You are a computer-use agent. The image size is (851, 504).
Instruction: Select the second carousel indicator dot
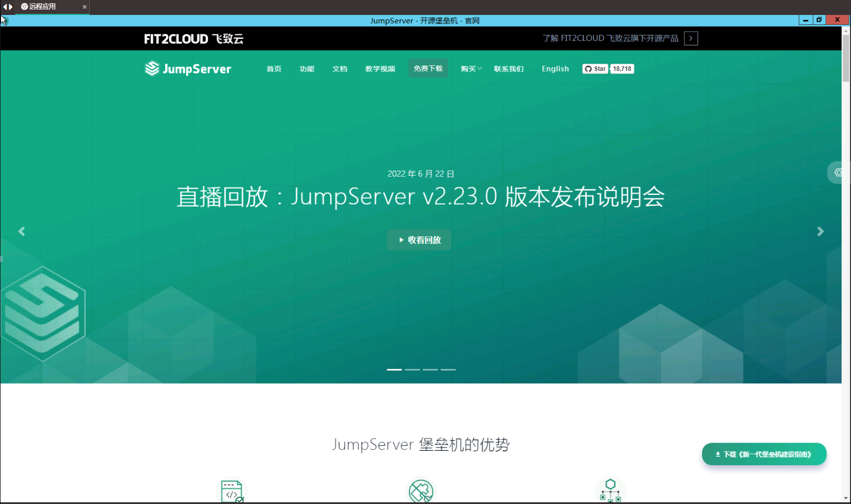pyautogui.click(x=412, y=369)
